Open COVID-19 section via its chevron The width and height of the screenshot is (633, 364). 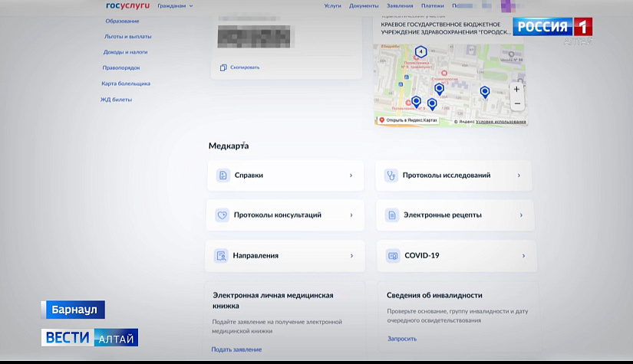coord(523,256)
